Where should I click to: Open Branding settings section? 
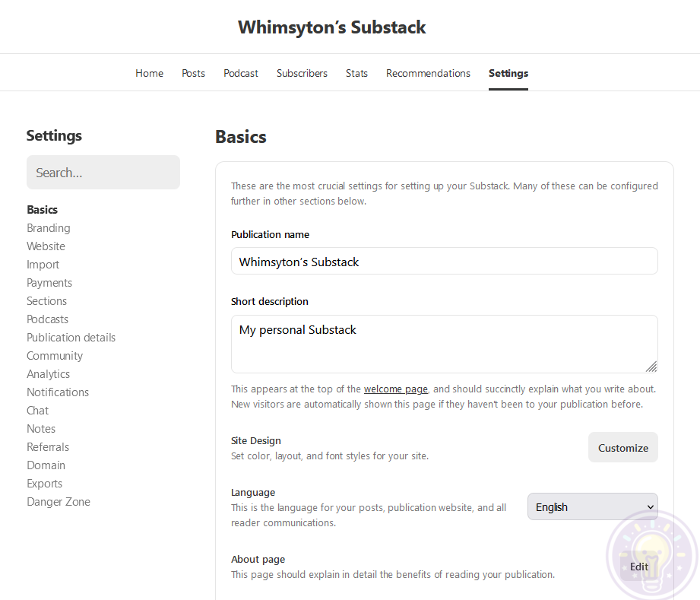(48, 228)
